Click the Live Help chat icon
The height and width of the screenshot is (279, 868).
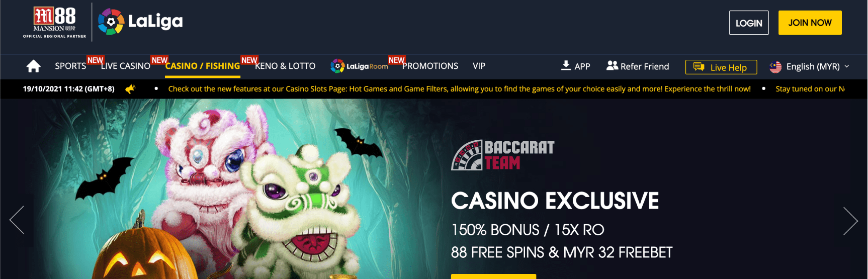pos(699,67)
